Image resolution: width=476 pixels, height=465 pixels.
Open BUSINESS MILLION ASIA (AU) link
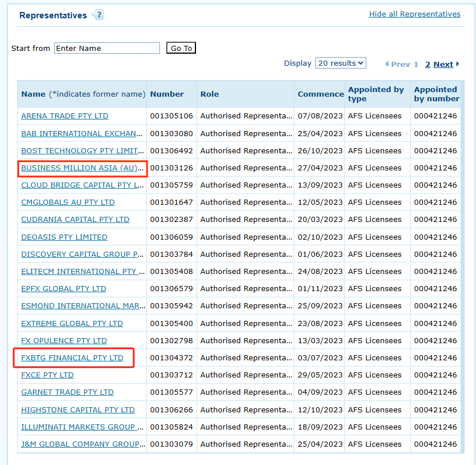(x=82, y=168)
